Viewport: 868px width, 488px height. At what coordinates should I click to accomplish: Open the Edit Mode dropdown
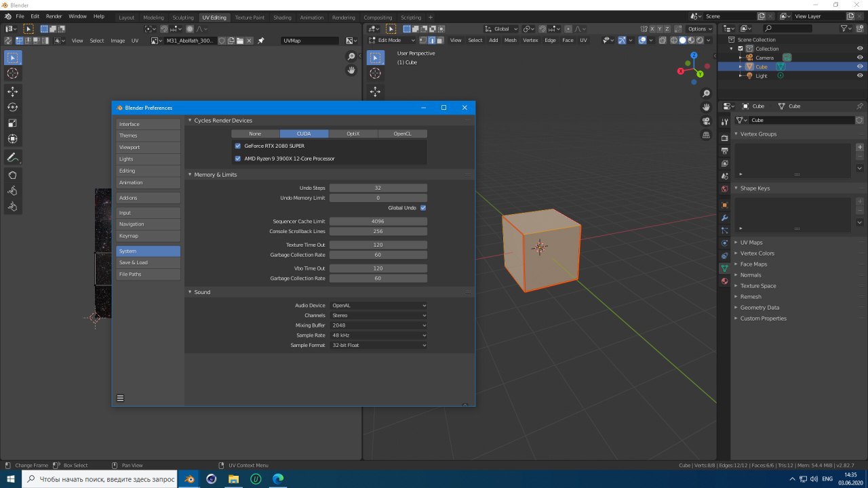point(392,40)
